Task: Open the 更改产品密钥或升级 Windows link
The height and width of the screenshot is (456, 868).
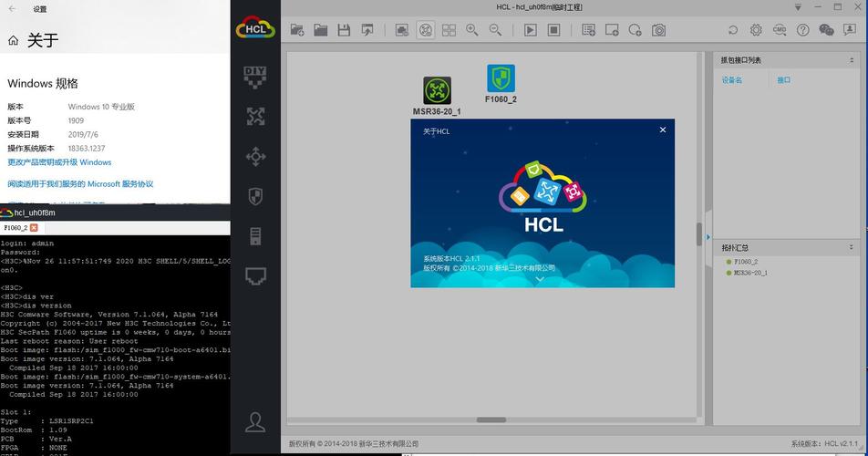Action: click(x=59, y=162)
